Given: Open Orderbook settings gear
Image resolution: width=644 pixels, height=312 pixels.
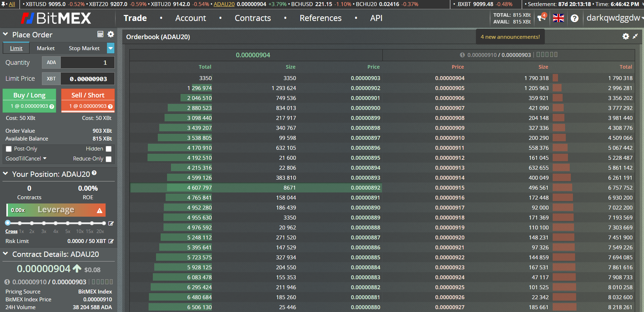Looking at the screenshot, I should coord(626,36).
